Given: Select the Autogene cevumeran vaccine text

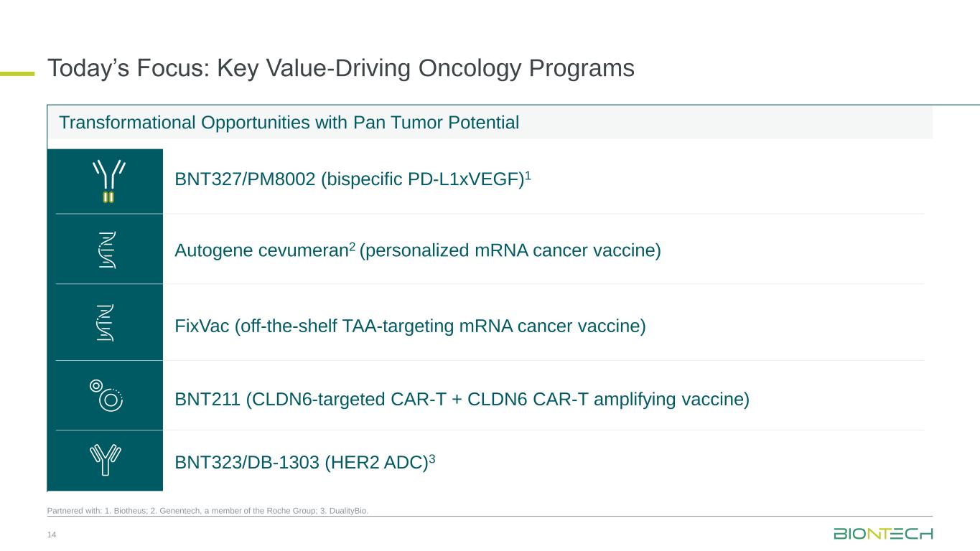Looking at the screenshot, I should [416, 250].
